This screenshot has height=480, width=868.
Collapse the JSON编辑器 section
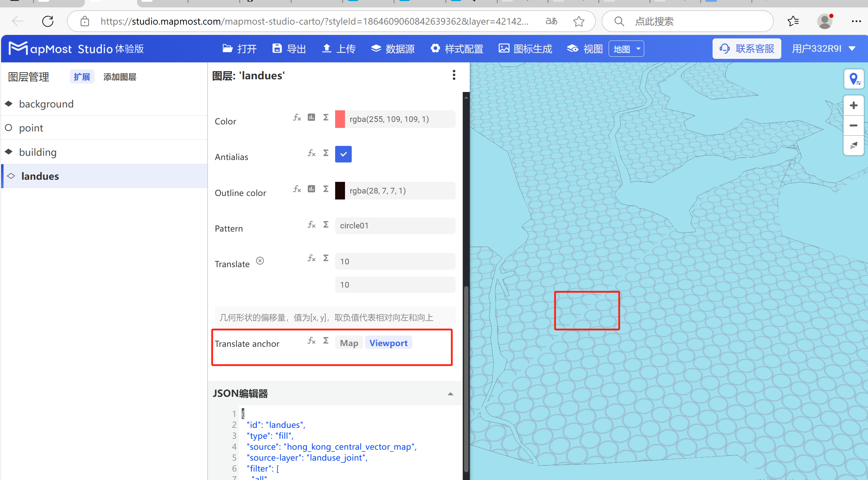(450, 394)
